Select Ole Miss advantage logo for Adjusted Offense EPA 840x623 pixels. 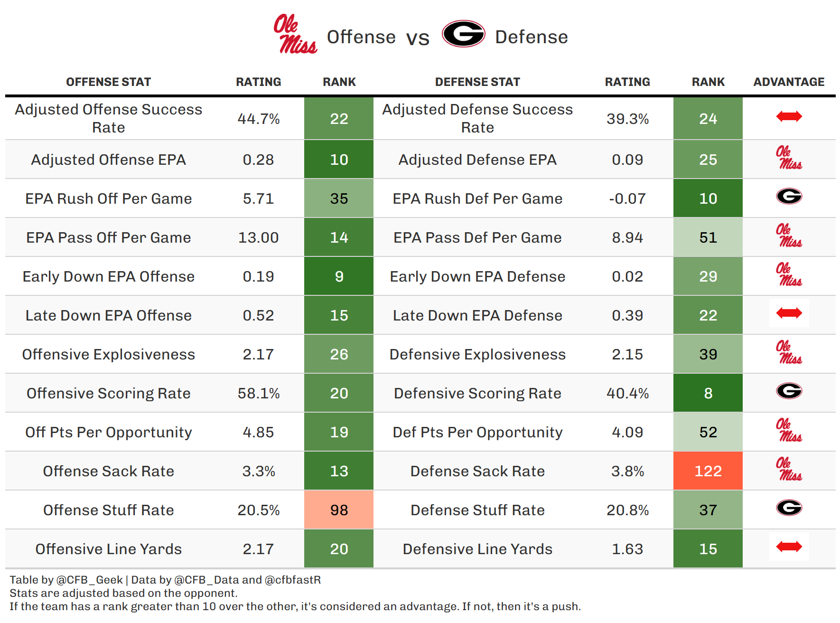(x=789, y=158)
